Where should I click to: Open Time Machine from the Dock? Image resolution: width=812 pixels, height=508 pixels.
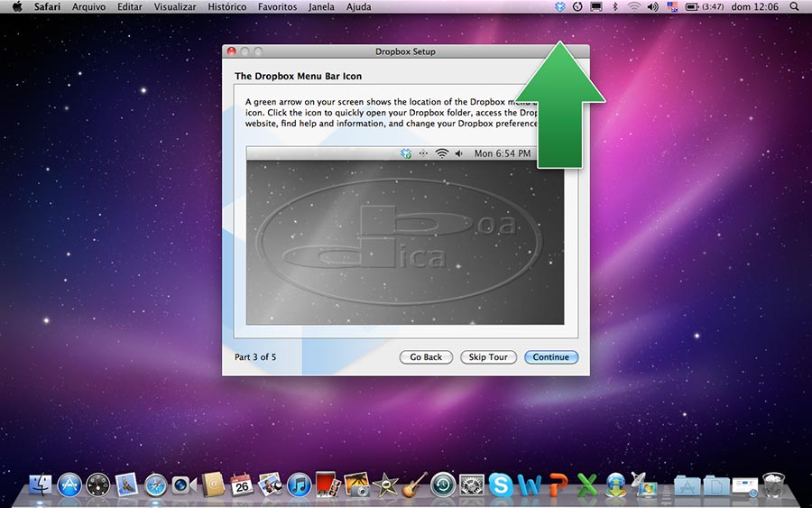click(443, 485)
